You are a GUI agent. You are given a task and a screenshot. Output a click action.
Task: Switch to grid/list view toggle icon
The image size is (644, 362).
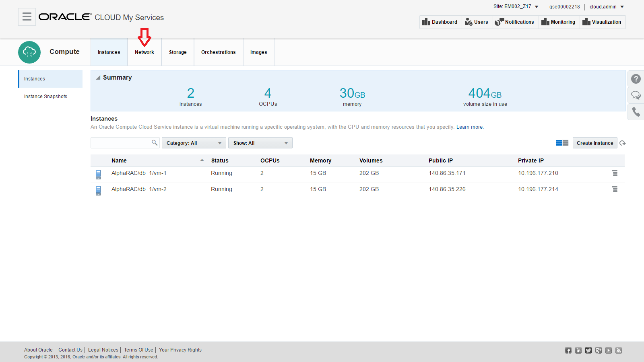pyautogui.click(x=562, y=143)
